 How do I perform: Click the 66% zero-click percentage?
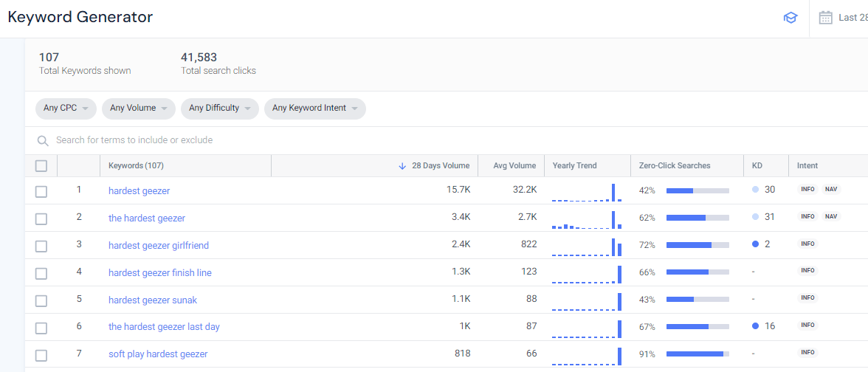[x=647, y=272]
